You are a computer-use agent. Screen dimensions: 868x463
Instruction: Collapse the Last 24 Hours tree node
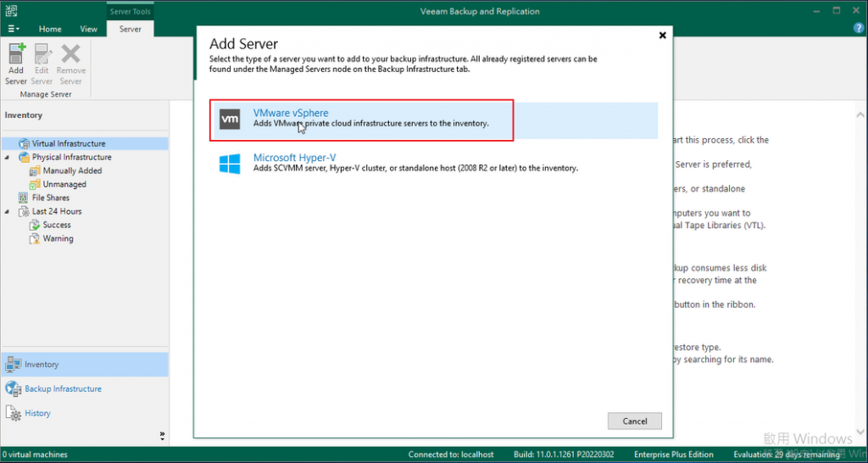(7, 211)
